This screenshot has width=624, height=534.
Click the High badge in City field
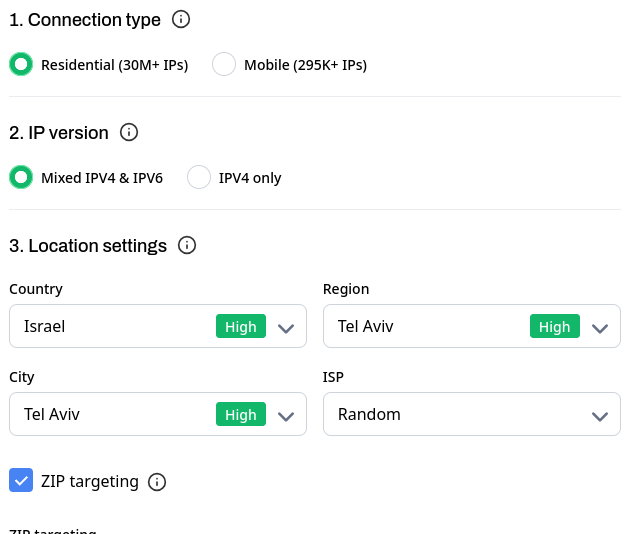(x=241, y=415)
